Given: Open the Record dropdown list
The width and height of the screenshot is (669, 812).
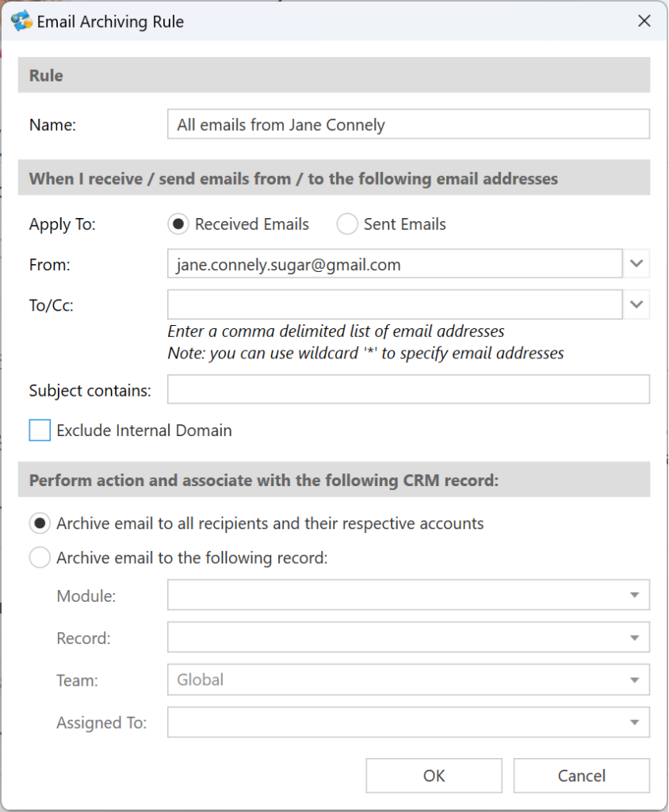Looking at the screenshot, I should coord(408,638).
